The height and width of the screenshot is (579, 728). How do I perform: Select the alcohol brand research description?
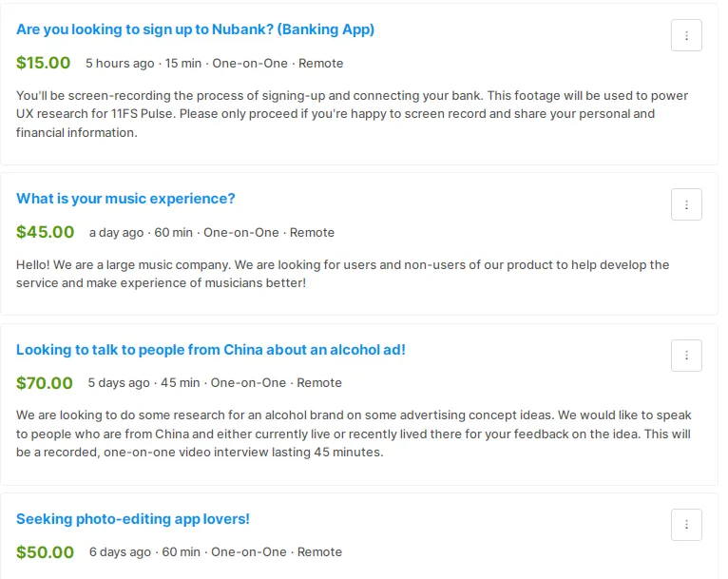[354, 434]
